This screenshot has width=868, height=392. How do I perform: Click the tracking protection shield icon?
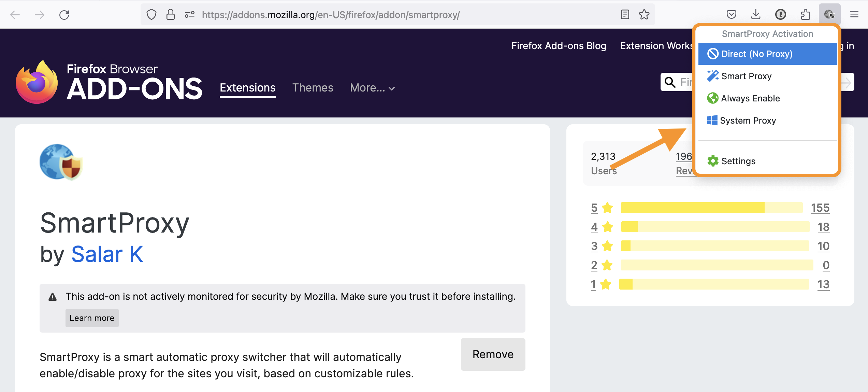[151, 15]
